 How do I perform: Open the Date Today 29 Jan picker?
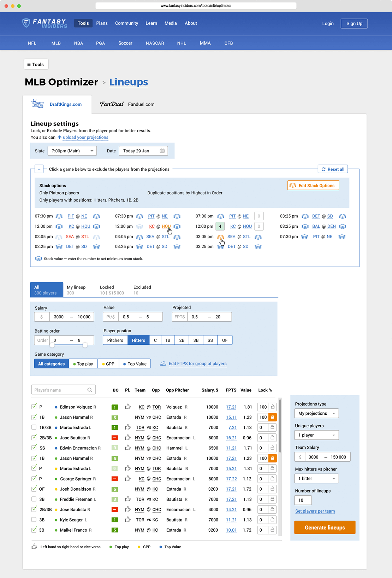pos(143,151)
